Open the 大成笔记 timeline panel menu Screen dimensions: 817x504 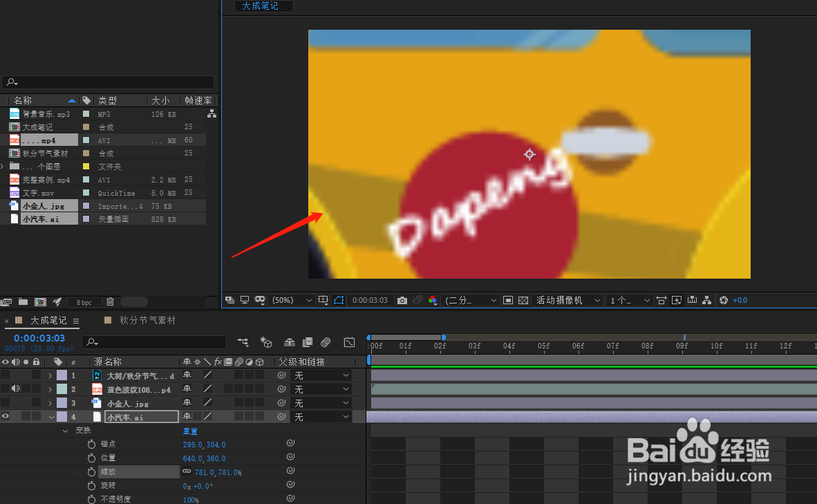point(76,321)
